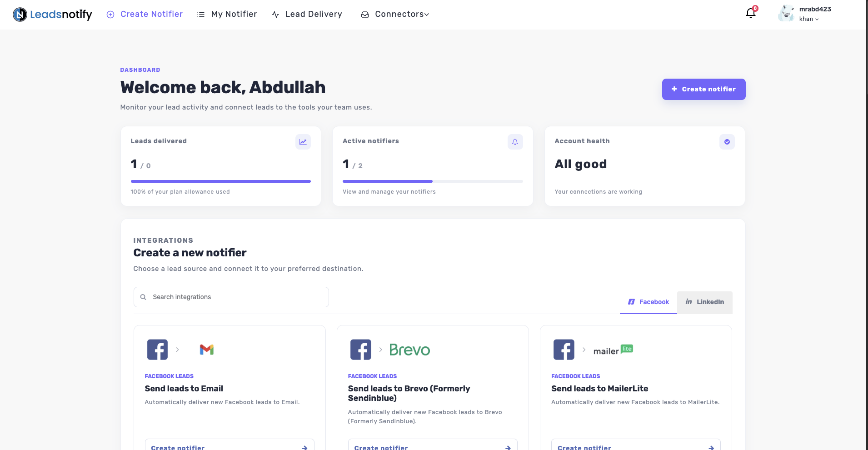Switch to the LinkedIn tab
868x450 pixels.
click(704, 302)
